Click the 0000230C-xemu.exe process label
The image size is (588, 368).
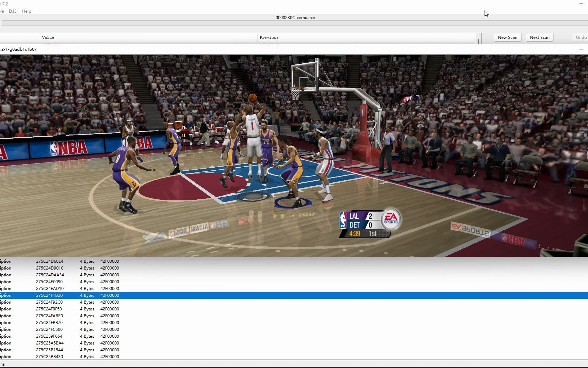click(x=295, y=17)
